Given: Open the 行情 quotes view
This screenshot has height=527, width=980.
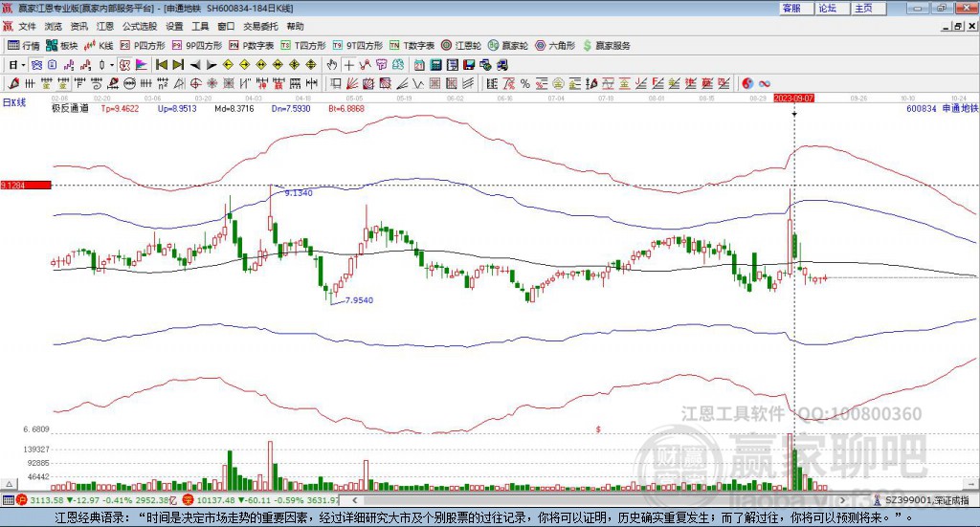Looking at the screenshot, I should point(24,46).
